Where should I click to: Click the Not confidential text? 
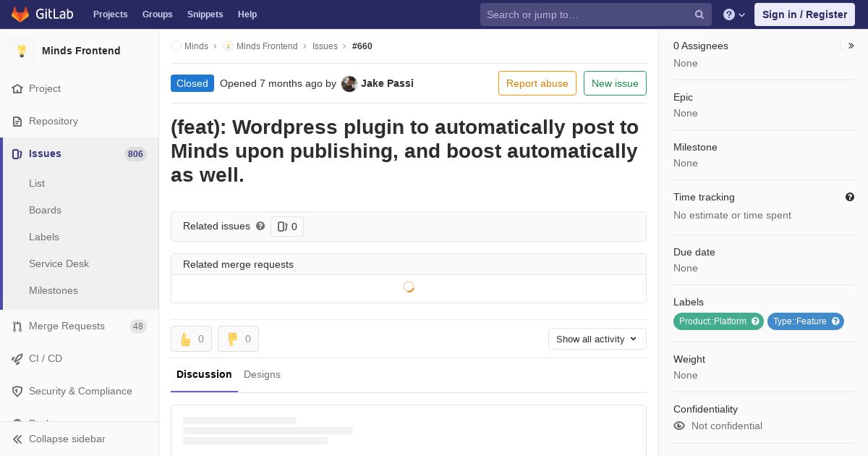tap(727, 426)
